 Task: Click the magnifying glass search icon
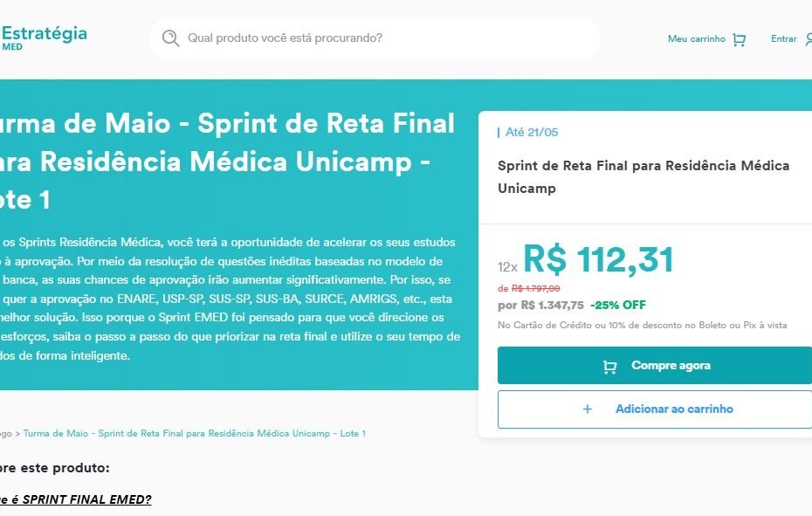tap(170, 38)
